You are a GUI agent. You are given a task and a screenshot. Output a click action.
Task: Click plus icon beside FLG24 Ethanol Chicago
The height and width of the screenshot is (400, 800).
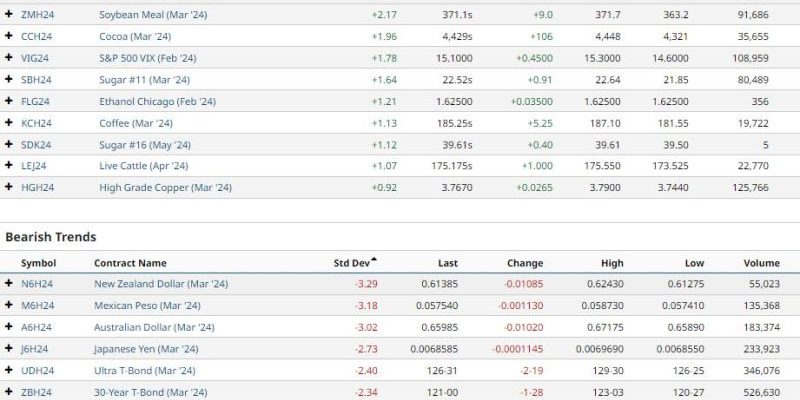pyautogui.click(x=8, y=101)
